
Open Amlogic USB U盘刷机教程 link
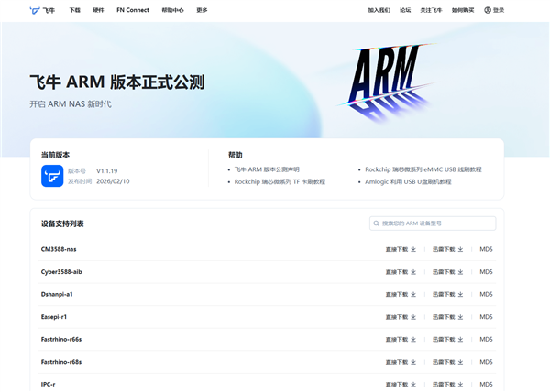pyautogui.click(x=408, y=181)
